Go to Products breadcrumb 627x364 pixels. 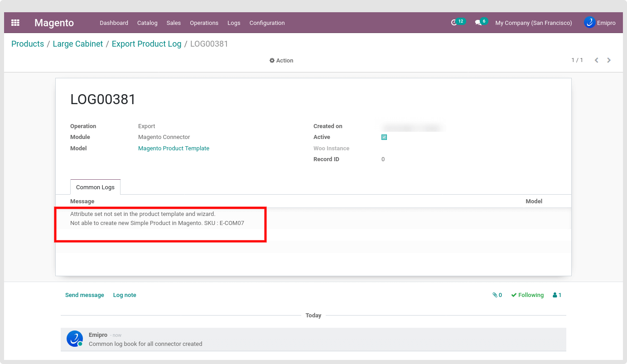pos(28,44)
